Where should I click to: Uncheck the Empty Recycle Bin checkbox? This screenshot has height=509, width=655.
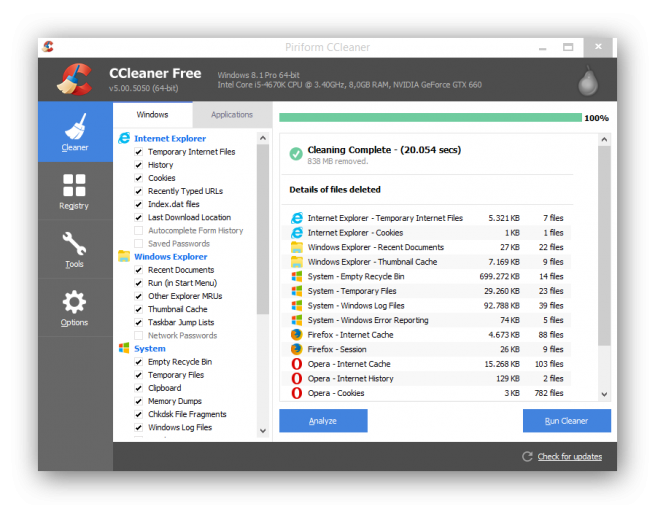139,361
